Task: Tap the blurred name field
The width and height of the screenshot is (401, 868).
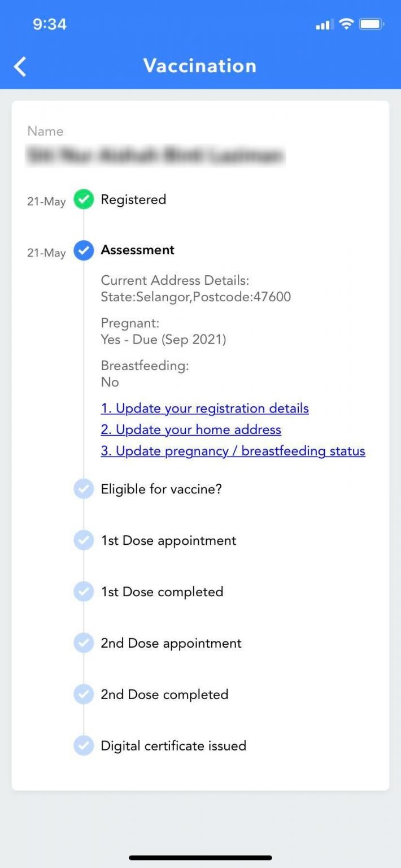Action: pyautogui.click(x=156, y=155)
